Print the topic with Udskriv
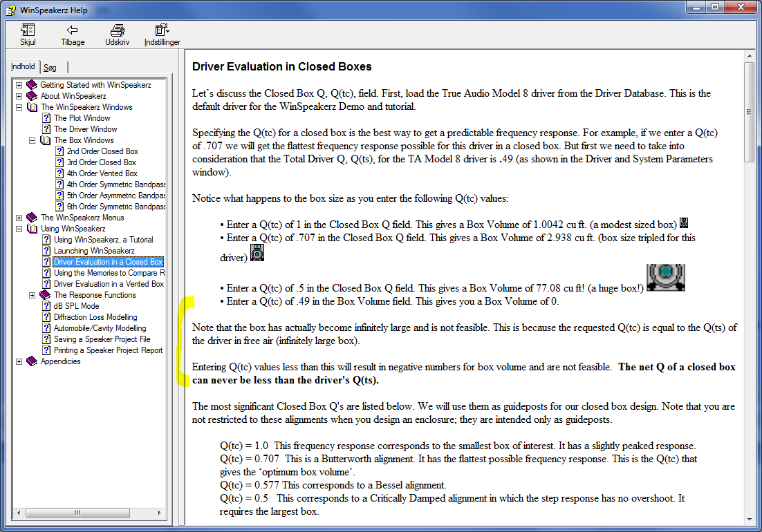762x532 pixels. point(117,30)
